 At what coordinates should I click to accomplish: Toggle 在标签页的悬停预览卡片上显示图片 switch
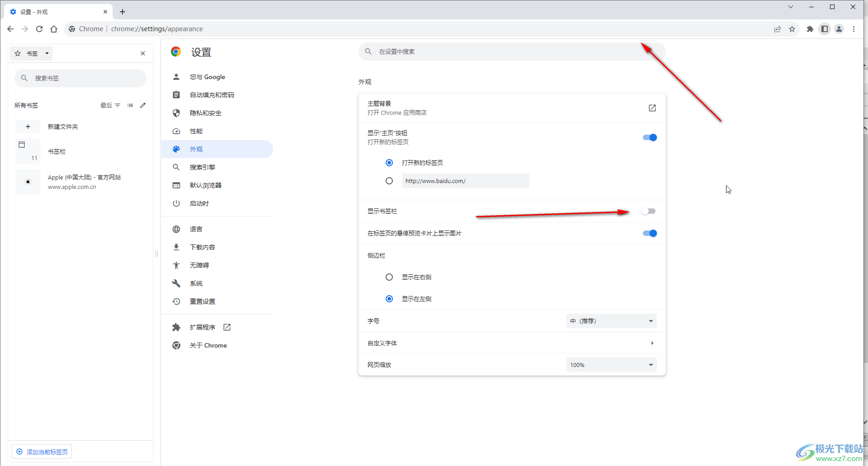[650, 233]
